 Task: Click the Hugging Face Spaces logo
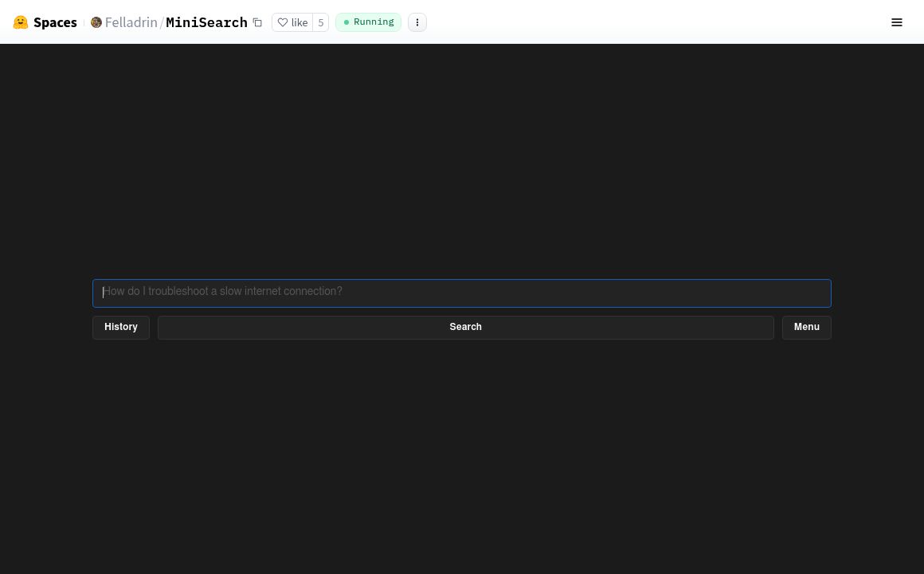click(x=21, y=22)
